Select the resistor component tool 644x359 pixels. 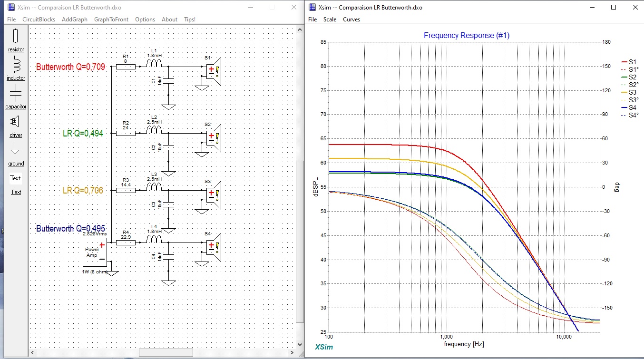[16, 39]
